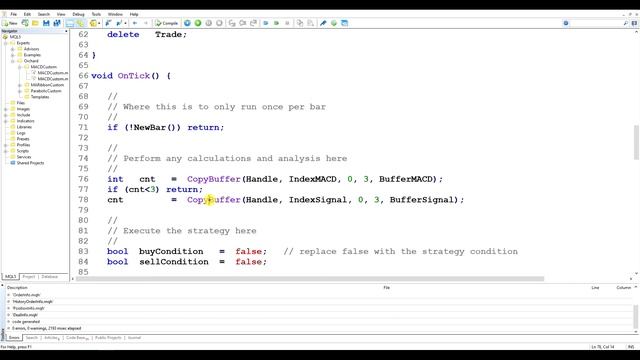Click the stop debugging icon

coord(219,23)
